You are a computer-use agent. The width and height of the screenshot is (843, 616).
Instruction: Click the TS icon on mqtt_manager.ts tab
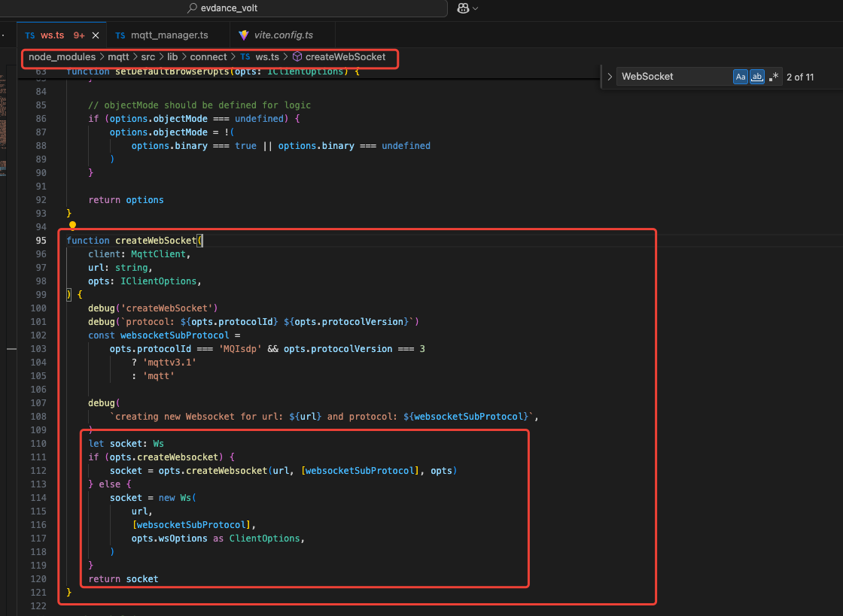click(x=120, y=35)
